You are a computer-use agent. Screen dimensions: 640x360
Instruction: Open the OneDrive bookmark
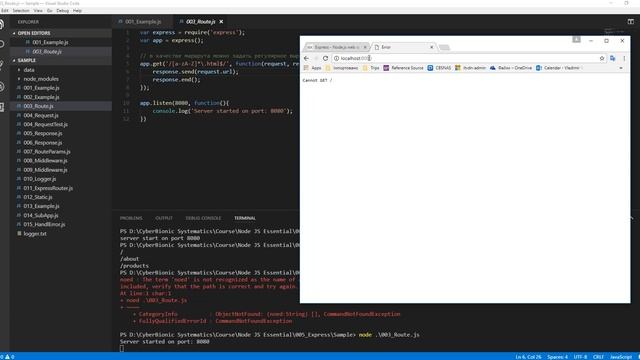tap(511, 68)
